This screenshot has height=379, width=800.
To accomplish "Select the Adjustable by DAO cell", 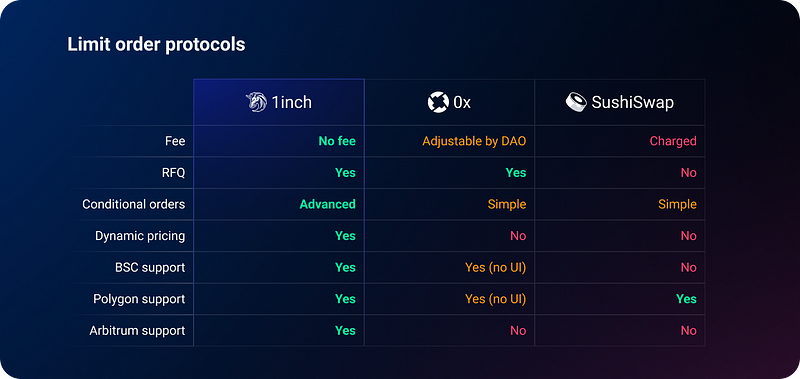I will [x=474, y=141].
